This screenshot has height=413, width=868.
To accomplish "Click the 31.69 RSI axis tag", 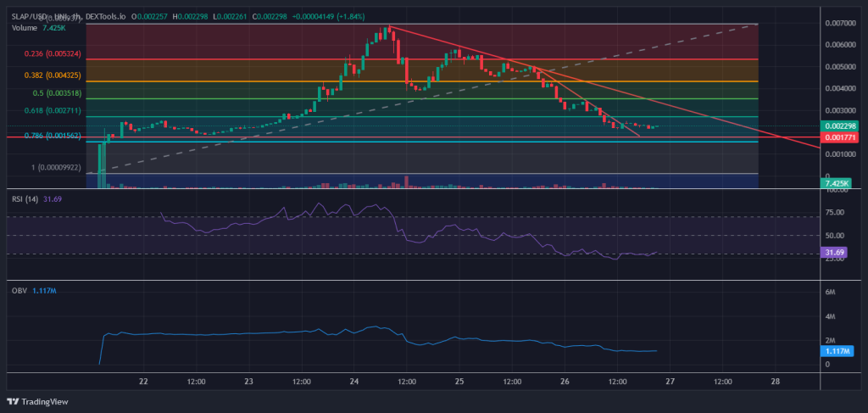I will [x=833, y=254].
